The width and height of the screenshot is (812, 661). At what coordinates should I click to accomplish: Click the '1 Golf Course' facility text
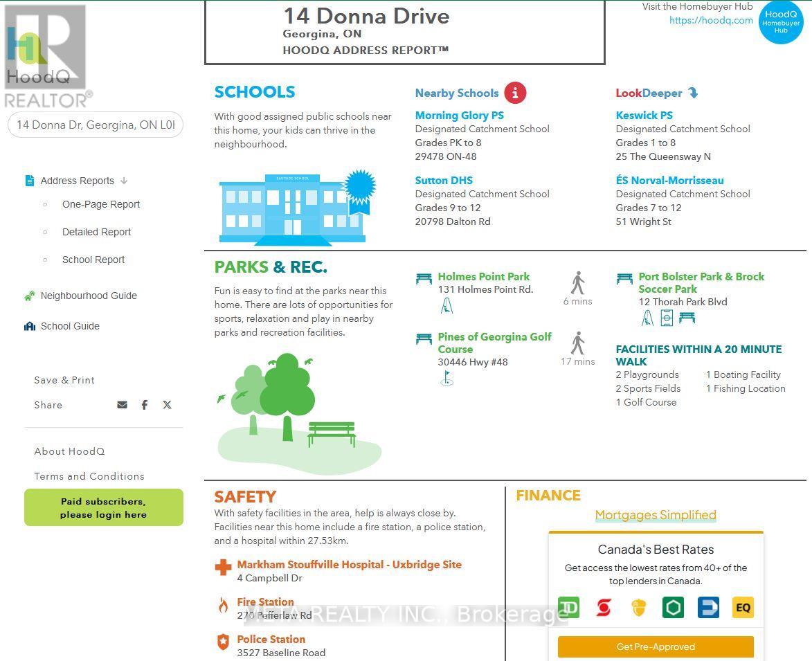click(x=647, y=402)
